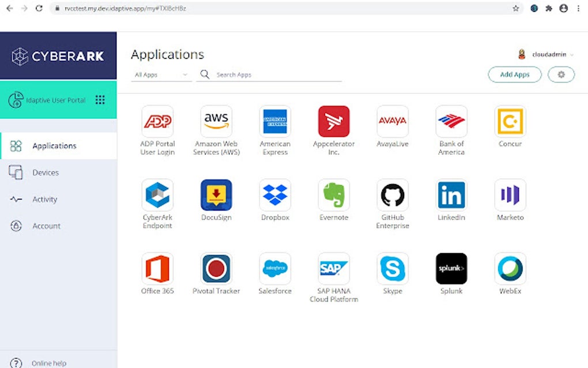This screenshot has width=588, height=368.
Task: Select the Idaptive User Portal grid icon
Action: (100, 99)
